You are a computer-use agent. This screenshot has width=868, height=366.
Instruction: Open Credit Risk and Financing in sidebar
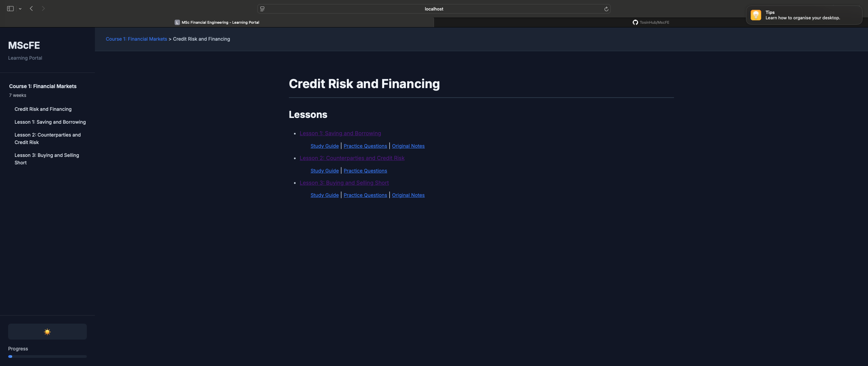pyautogui.click(x=43, y=109)
